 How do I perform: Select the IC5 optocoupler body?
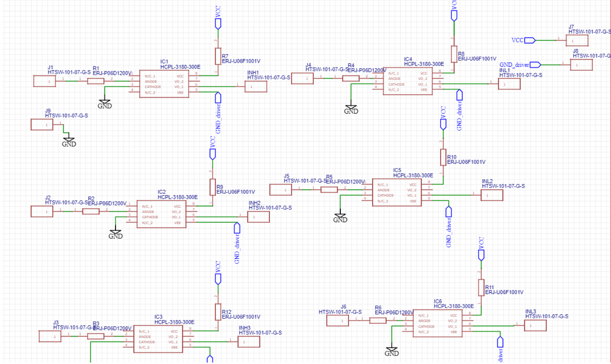pos(397,192)
